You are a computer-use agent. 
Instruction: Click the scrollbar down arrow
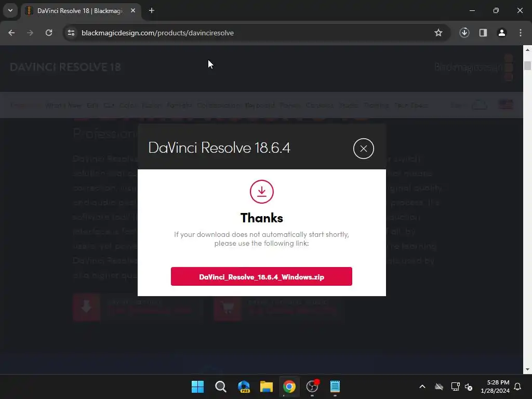[527, 369]
